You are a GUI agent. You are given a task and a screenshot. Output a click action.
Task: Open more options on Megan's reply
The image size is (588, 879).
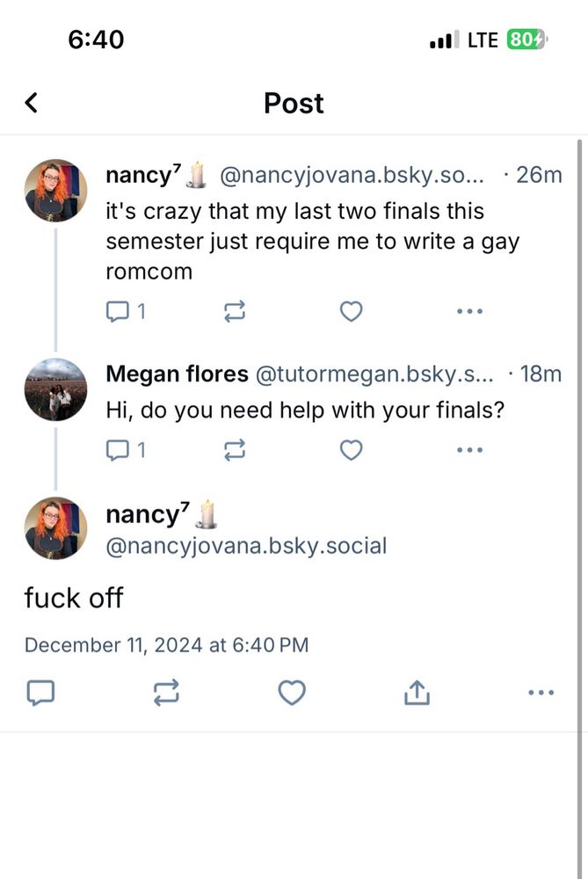(469, 450)
